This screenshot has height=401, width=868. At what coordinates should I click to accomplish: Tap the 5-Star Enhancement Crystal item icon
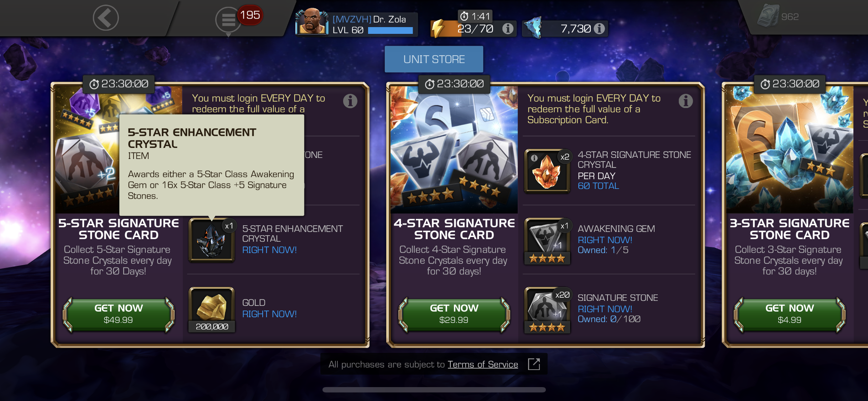tap(212, 240)
